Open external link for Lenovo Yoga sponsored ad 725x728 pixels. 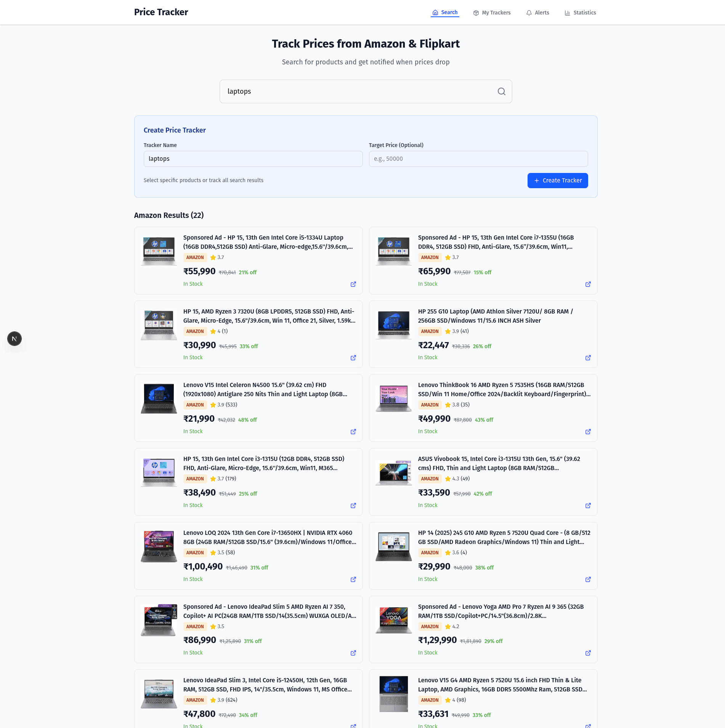click(x=588, y=653)
